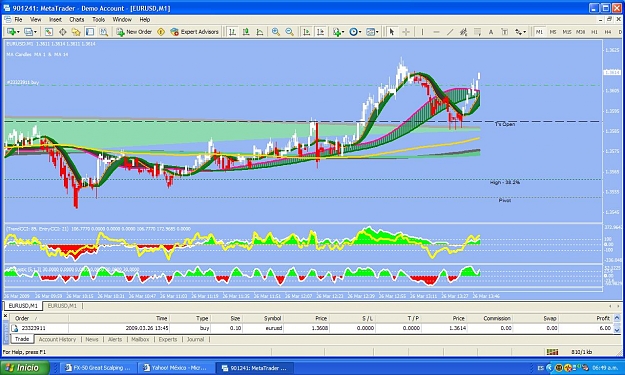Select the Fibonacci retracement tool

point(477,32)
